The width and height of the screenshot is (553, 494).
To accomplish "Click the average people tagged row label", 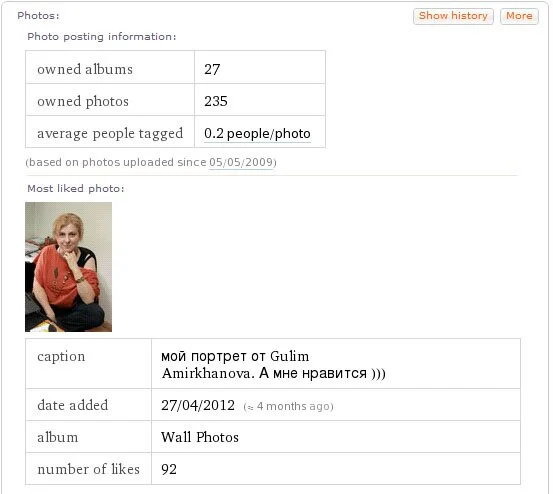I will click(110, 134).
